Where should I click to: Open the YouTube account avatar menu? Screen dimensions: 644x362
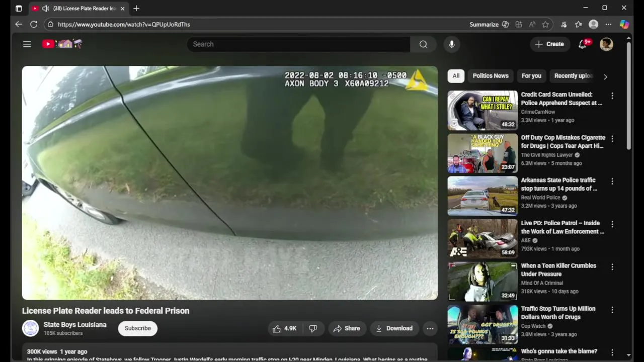tap(606, 44)
